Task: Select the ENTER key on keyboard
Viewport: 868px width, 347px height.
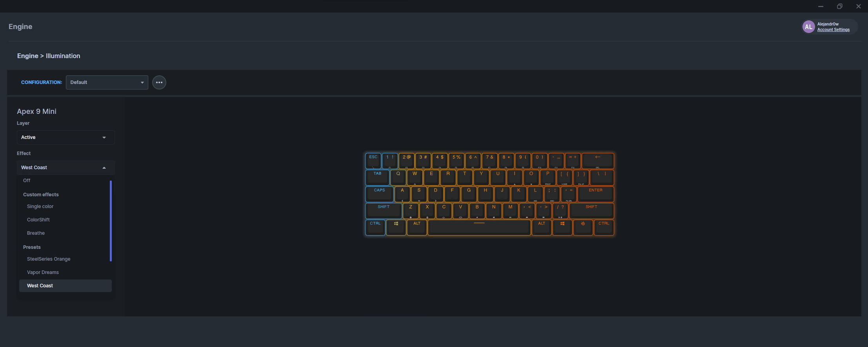Action: (x=595, y=194)
